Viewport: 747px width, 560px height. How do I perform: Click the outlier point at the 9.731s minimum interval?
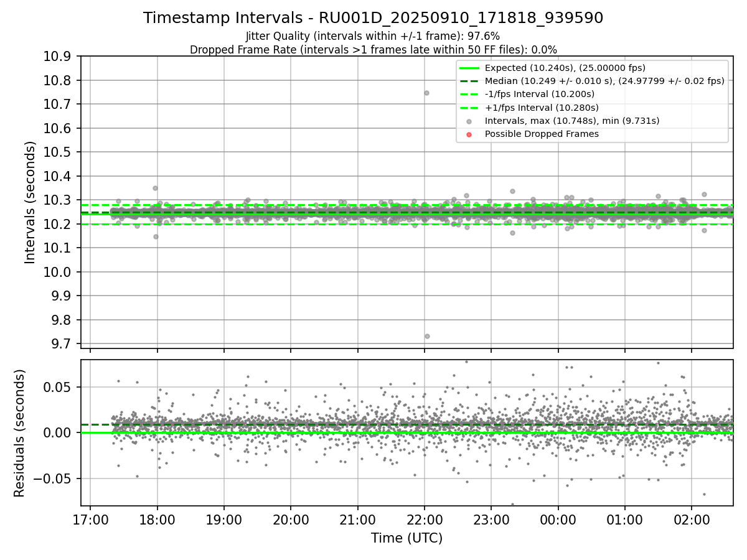(427, 336)
